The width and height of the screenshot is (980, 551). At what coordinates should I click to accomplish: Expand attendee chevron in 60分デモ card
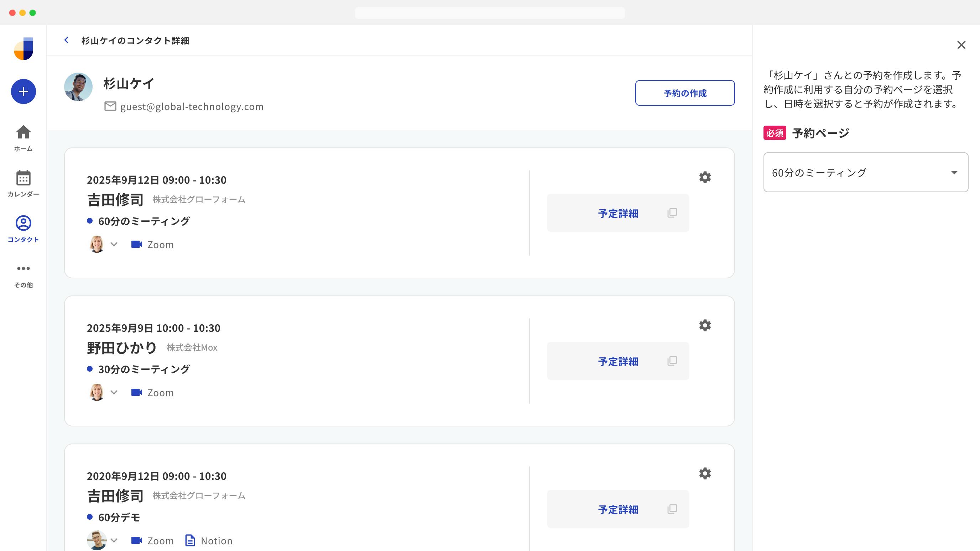point(114,540)
